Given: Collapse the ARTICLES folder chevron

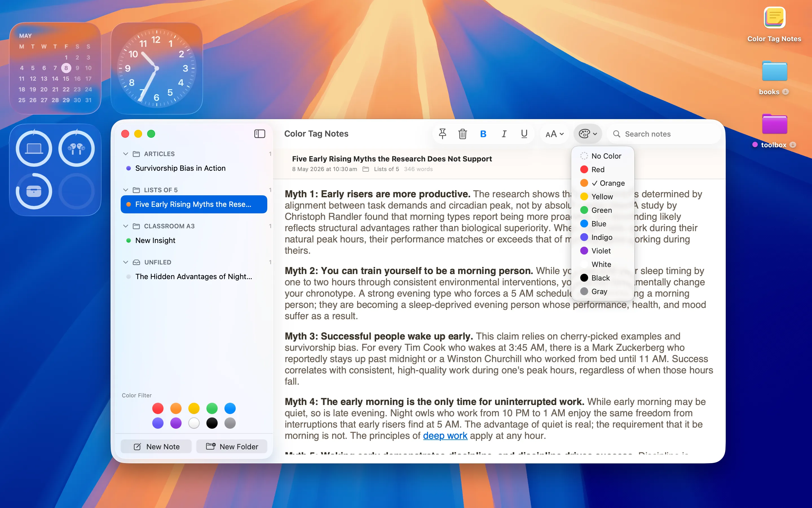Looking at the screenshot, I should (x=125, y=154).
